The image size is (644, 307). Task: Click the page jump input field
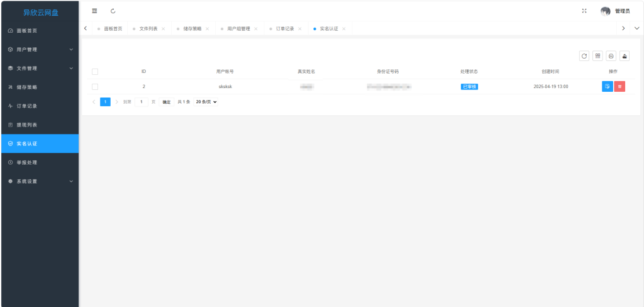[x=142, y=102]
